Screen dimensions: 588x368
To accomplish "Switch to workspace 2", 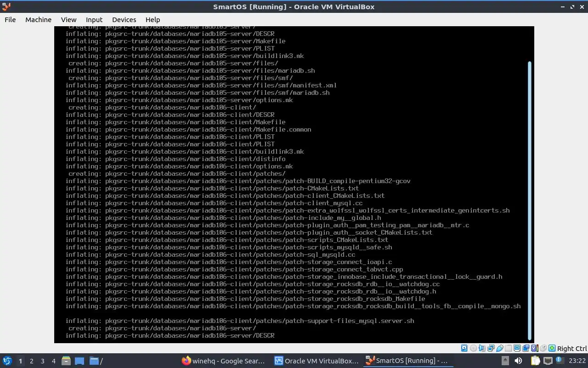I will [x=31, y=361].
